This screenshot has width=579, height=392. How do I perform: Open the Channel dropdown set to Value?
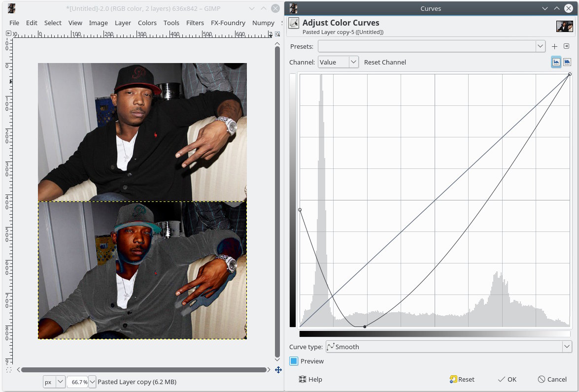pyautogui.click(x=338, y=62)
